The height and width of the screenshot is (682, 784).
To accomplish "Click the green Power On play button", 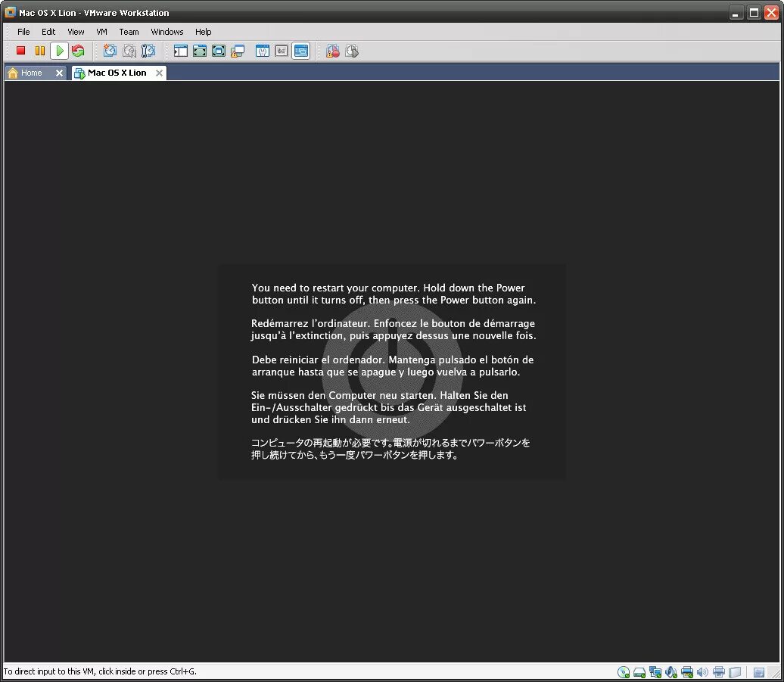I will coord(60,51).
